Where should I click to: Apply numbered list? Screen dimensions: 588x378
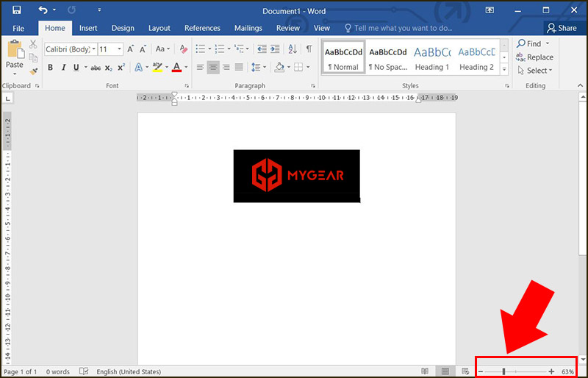(x=220, y=49)
